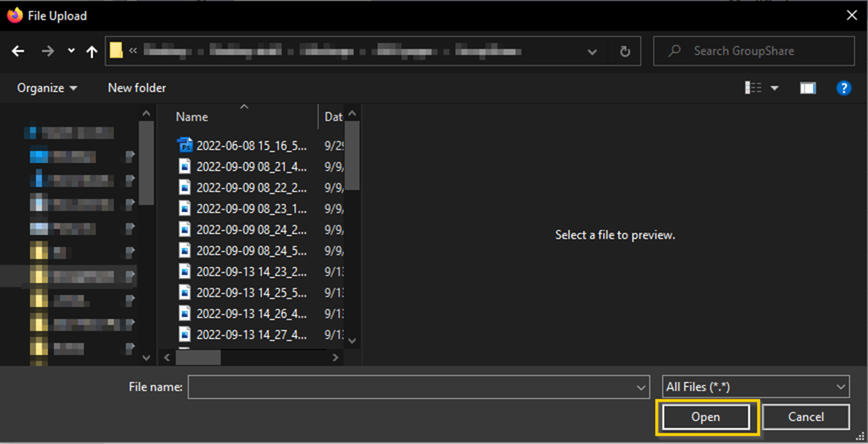Expand the address bar history dropdown

point(592,52)
